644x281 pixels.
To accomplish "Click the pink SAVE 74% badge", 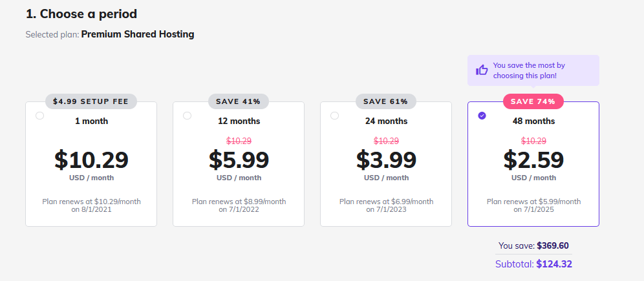I will click(x=533, y=101).
